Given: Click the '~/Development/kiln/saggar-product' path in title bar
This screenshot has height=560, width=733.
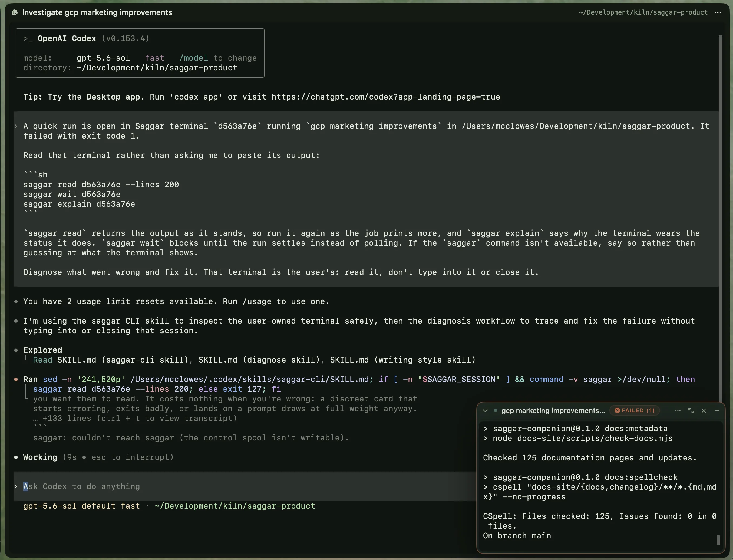Looking at the screenshot, I should [643, 13].
